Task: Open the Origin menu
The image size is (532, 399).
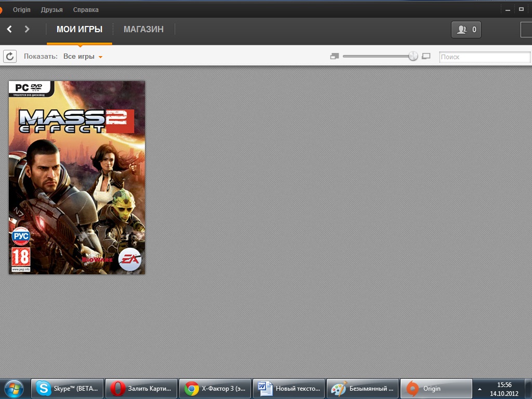Action: [x=22, y=9]
